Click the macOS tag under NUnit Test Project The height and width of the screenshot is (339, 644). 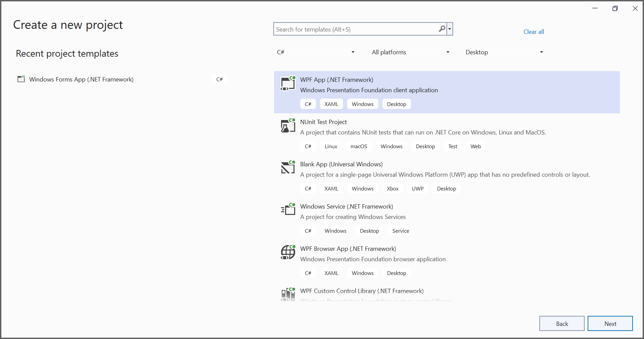tap(359, 147)
